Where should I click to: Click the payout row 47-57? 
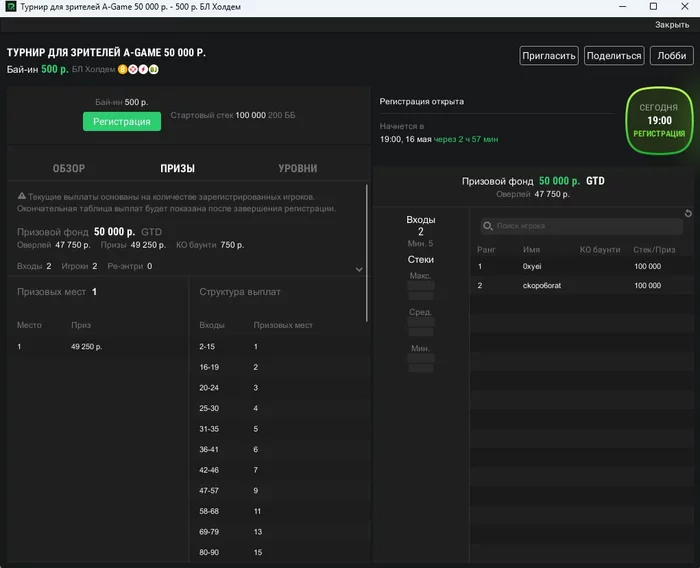point(279,490)
